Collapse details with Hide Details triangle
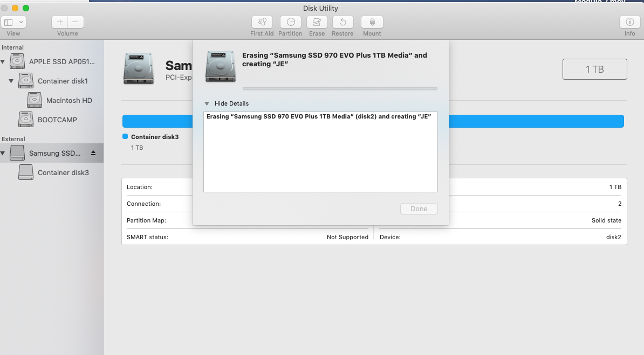Screen dimensions: 644x355 (x=207, y=103)
